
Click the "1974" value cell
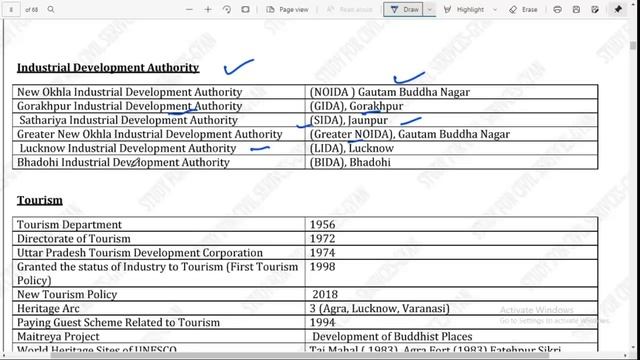pos(451,253)
